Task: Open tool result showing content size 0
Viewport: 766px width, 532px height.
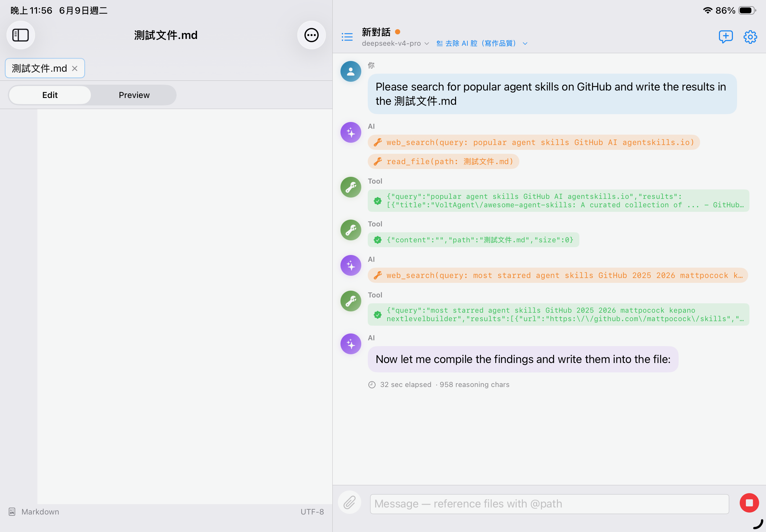Action: click(473, 240)
